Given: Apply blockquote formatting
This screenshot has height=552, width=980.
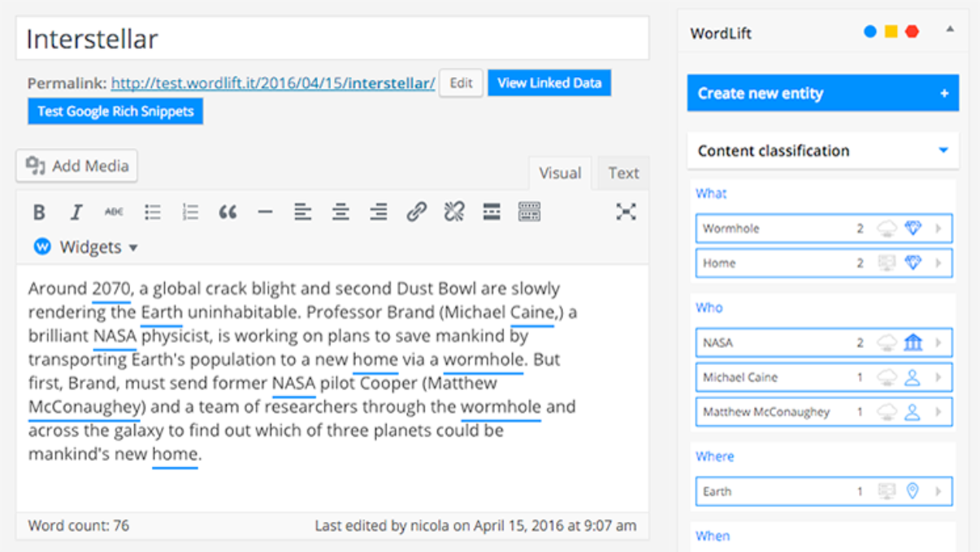Looking at the screenshot, I should coord(228,212).
